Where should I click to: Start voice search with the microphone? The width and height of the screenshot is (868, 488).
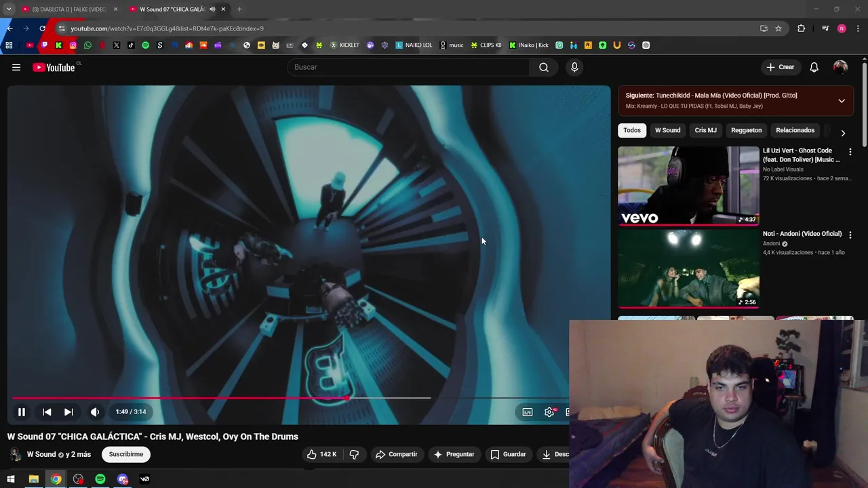click(574, 67)
